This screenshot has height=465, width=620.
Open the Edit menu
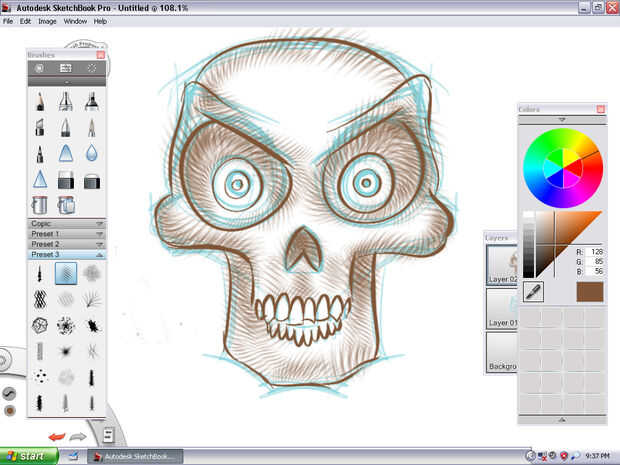click(25, 21)
